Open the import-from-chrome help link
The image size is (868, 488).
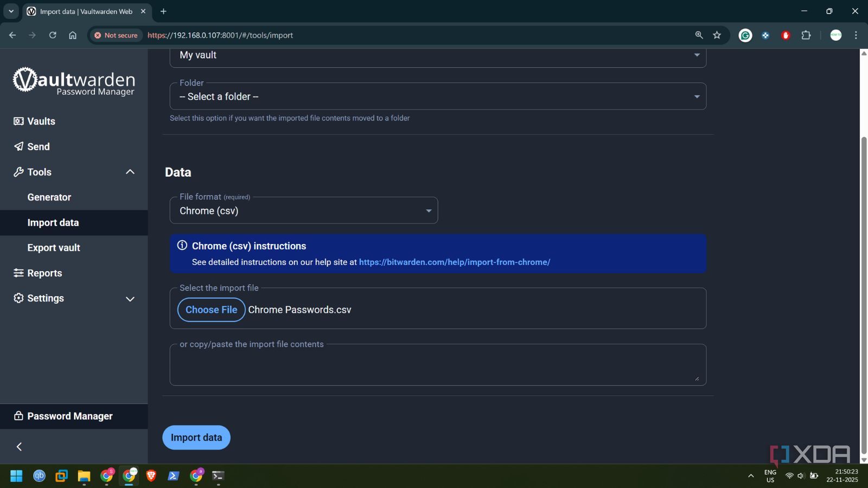[x=455, y=262]
